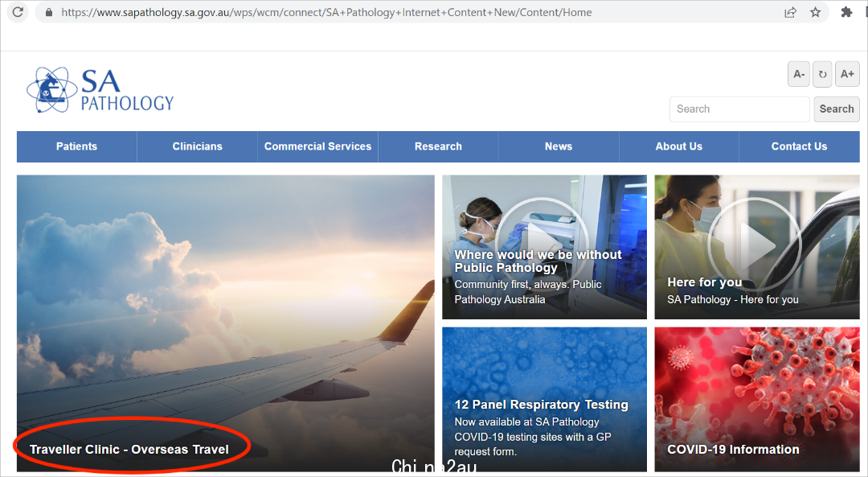
Task: Play the Here for you video
Action: (754, 244)
